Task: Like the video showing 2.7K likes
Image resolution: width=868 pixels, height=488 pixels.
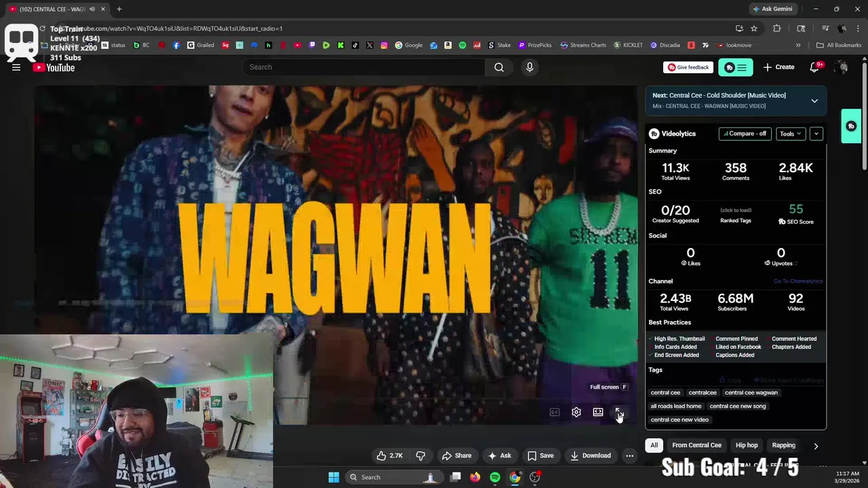Action: (389, 455)
